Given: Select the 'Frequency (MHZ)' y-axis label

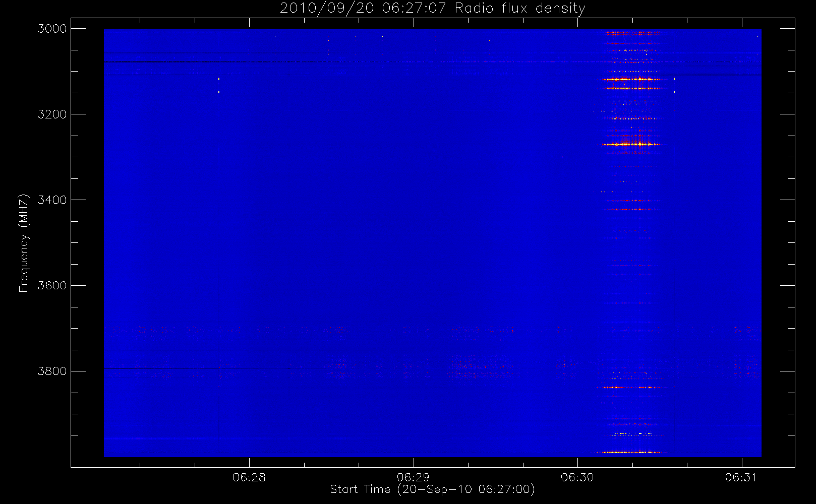Looking at the screenshot, I should pyautogui.click(x=23, y=243).
